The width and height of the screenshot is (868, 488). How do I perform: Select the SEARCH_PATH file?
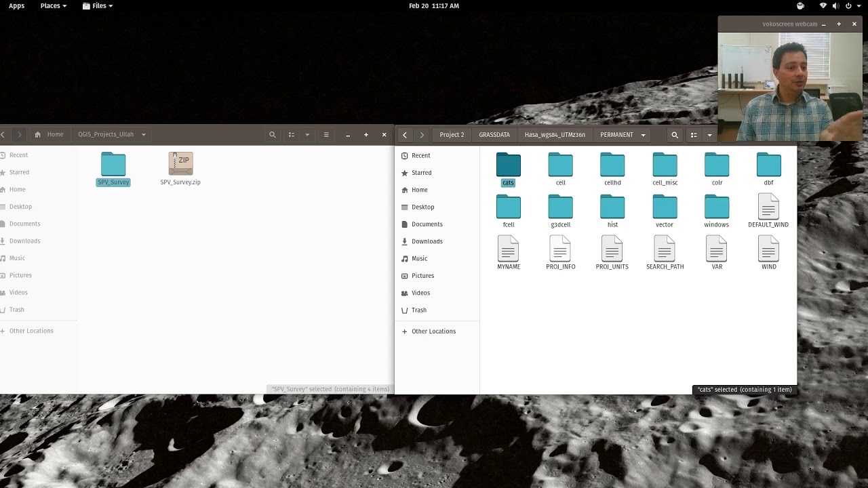click(x=665, y=253)
